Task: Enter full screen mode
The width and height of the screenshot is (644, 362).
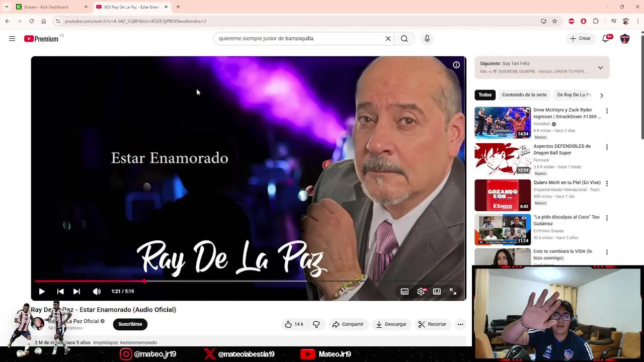Action: [x=453, y=292]
